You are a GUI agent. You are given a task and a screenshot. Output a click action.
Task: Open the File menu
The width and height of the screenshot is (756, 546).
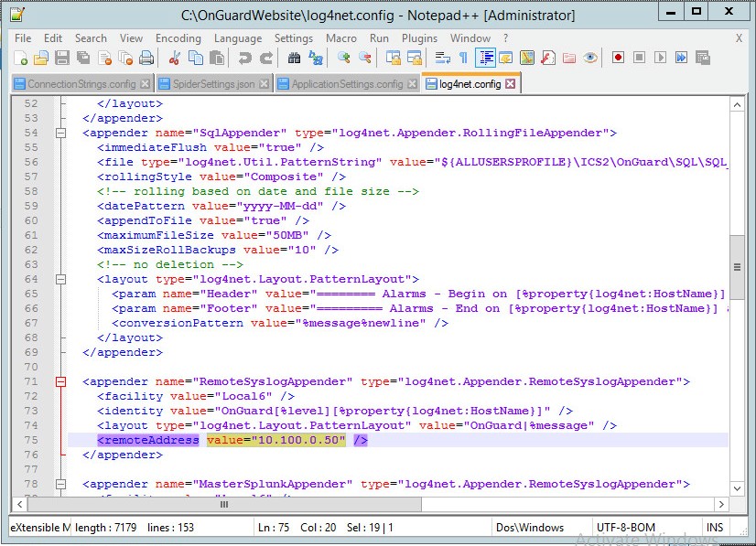pyautogui.click(x=23, y=38)
